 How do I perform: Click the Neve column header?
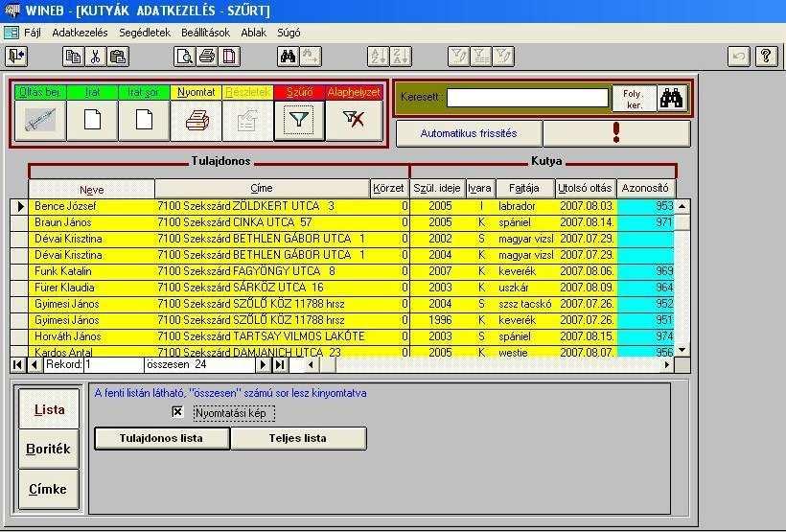point(92,190)
